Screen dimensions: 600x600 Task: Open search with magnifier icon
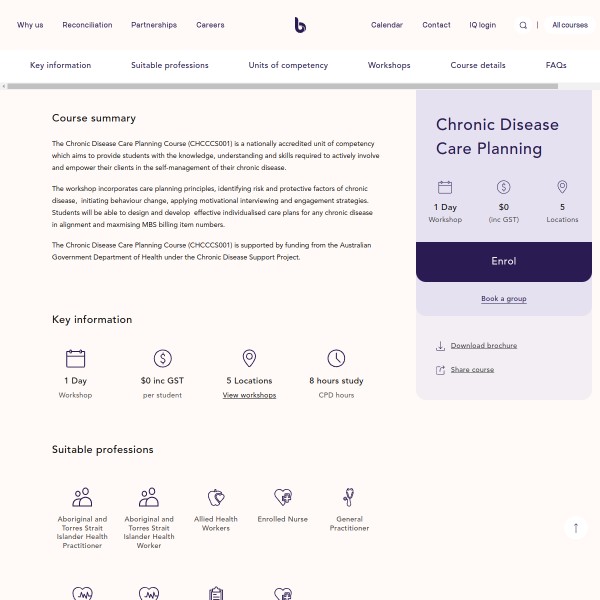pos(523,25)
